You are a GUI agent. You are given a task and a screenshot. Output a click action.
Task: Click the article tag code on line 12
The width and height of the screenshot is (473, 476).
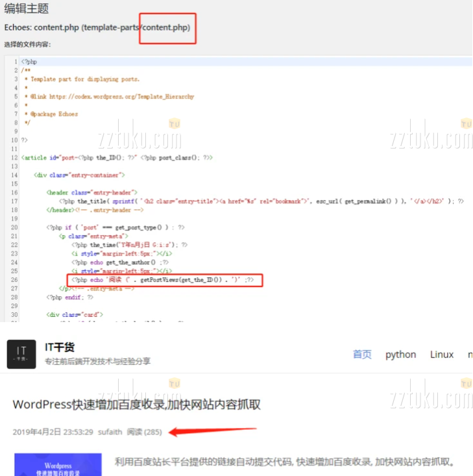[x=117, y=158]
